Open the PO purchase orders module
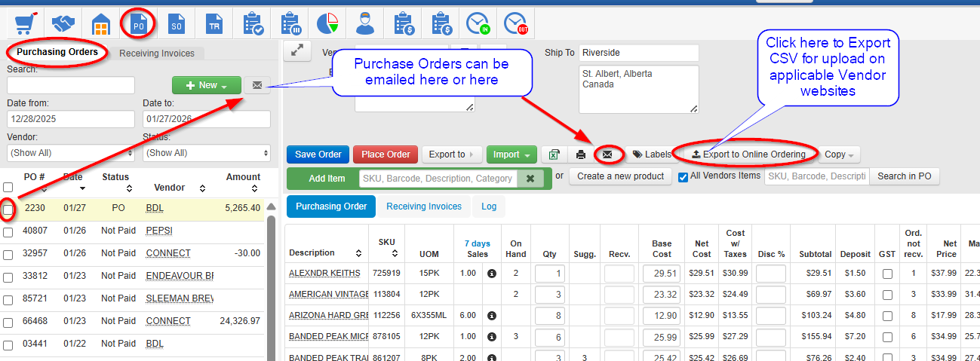This screenshot has height=361, width=980. [139, 23]
